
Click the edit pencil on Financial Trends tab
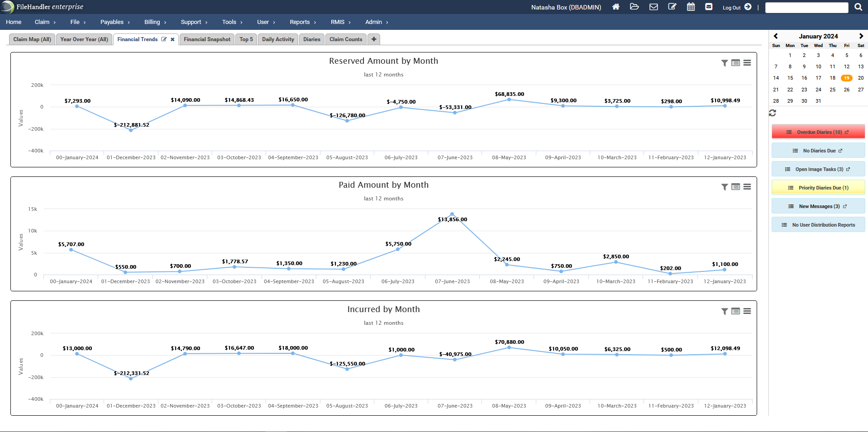pos(164,39)
